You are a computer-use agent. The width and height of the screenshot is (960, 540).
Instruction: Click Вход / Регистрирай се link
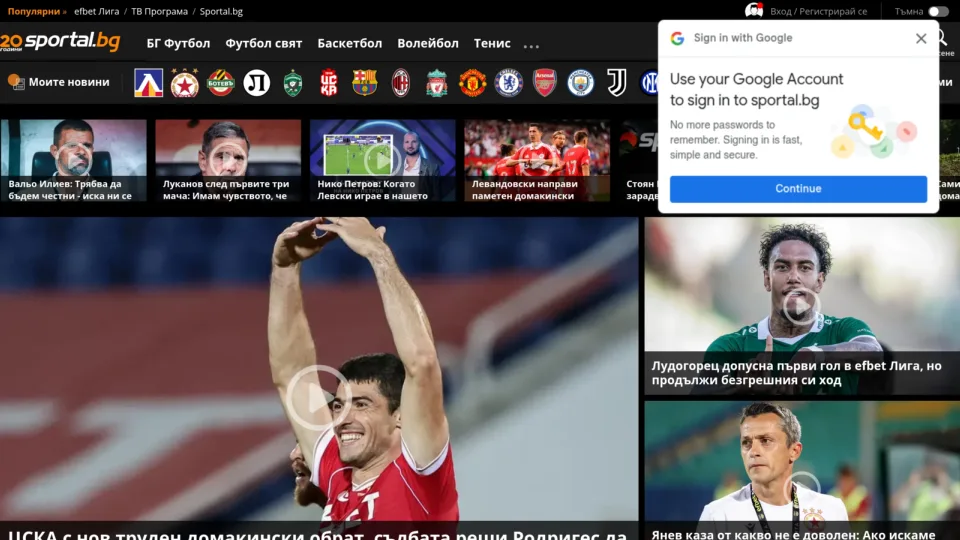tap(819, 11)
